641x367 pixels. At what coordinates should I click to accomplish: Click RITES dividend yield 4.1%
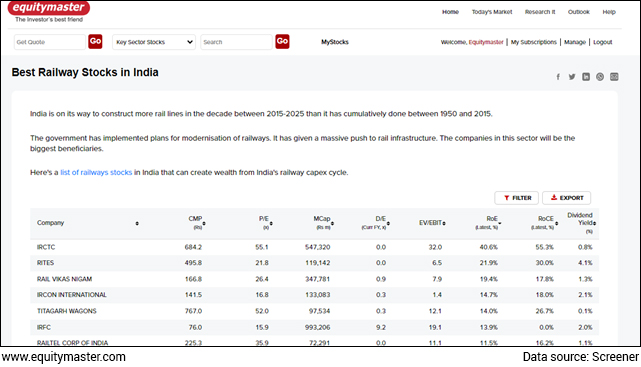pyautogui.click(x=585, y=263)
